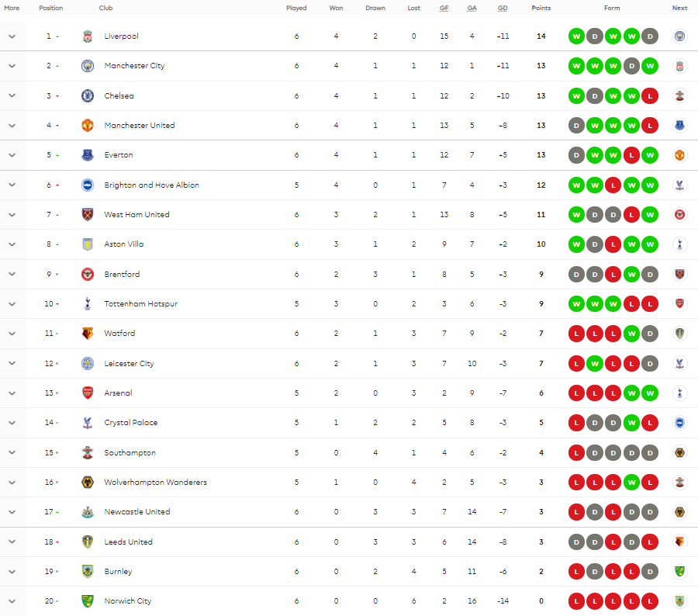Expand the Liverpool row details

(x=12, y=36)
